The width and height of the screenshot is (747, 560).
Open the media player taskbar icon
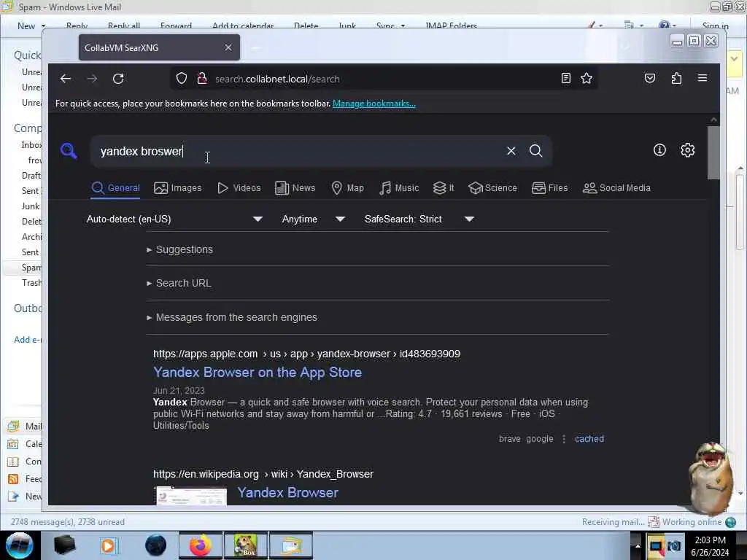(109, 545)
